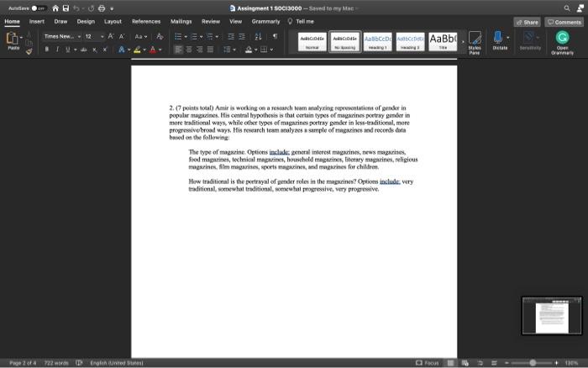Open the multilevel list dropdown arrow

(217, 37)
